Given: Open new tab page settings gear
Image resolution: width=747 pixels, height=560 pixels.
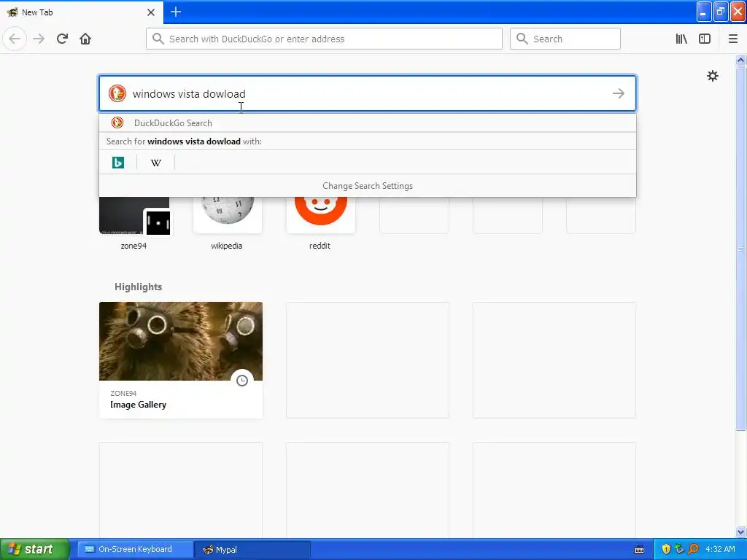Looking at the screenshot, I should pos(712,76).
